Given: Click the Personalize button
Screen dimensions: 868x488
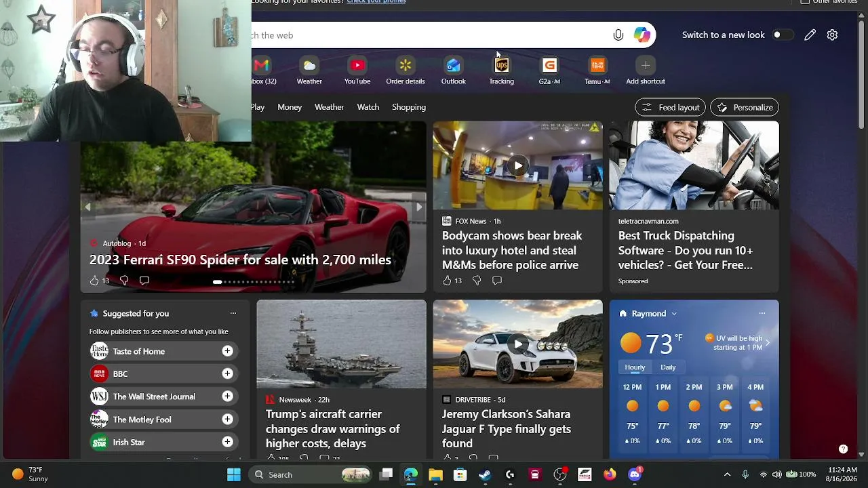Looking at the screenshot, I should (745, 107).
